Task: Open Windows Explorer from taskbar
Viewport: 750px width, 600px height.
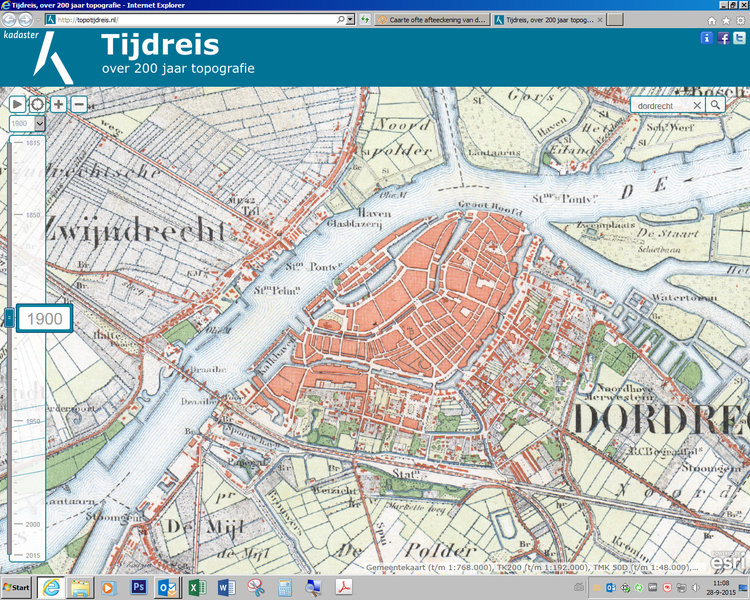Action: pos(80,587)
